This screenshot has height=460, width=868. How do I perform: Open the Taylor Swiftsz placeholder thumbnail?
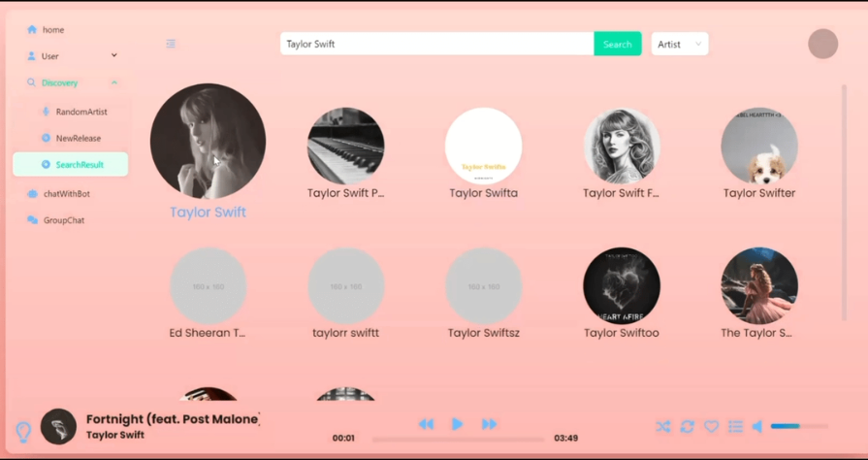click(x=484, y=286)
